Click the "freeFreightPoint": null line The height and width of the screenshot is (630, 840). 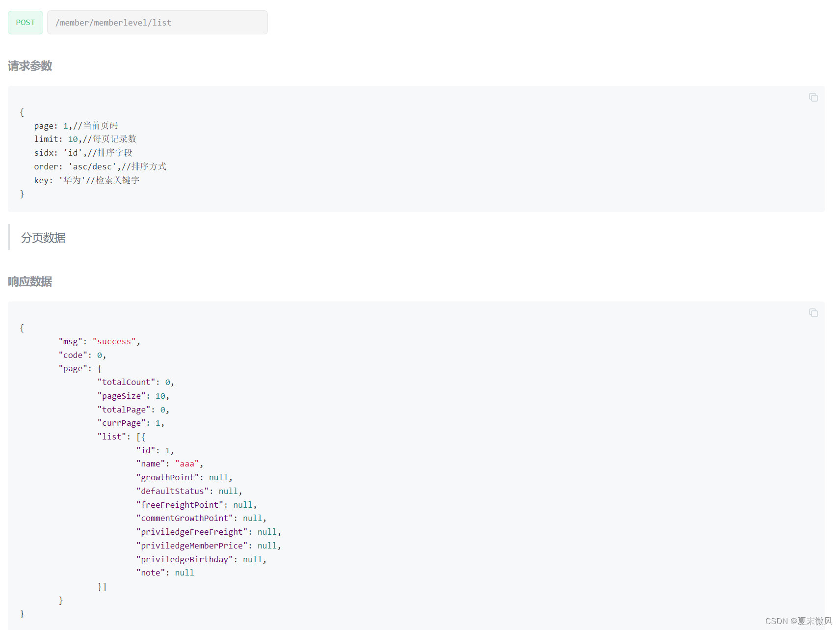point(197,505)
